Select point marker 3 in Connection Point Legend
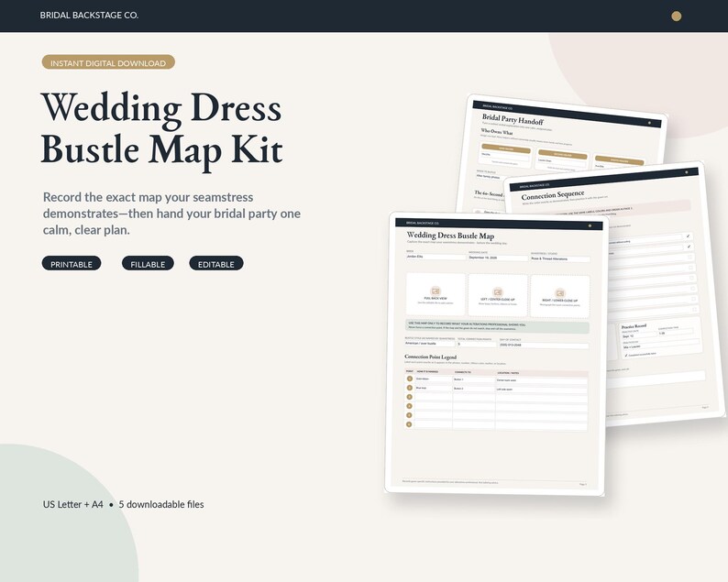728x582 pixels. 410,397
